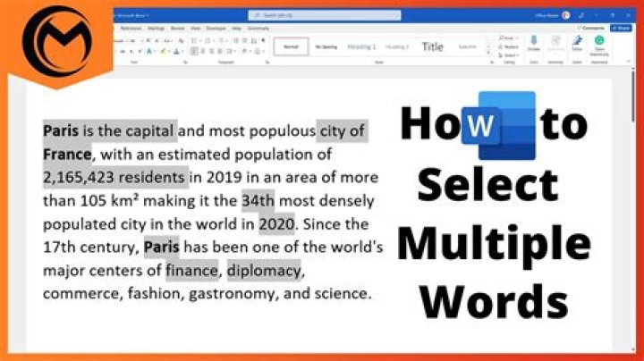
Task: Click the center alignment icon
Action: click(201, 52)
